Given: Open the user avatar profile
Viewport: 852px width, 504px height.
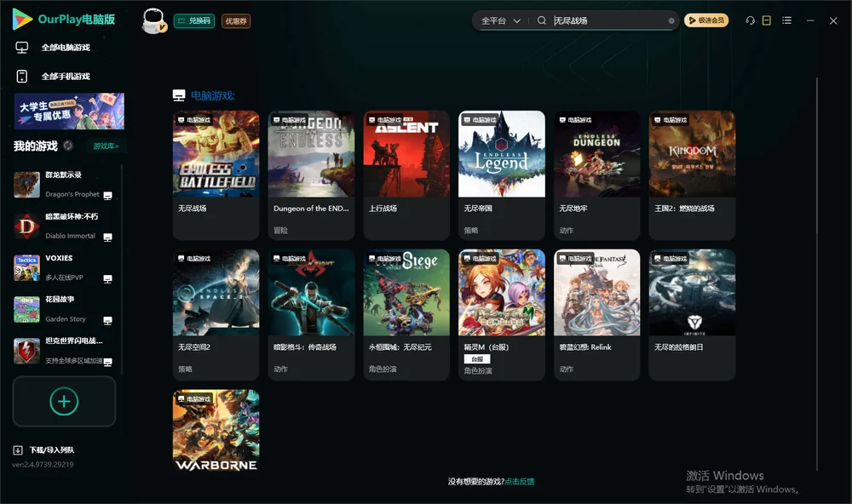Looking at the screenshot, I should pos(153,20).
